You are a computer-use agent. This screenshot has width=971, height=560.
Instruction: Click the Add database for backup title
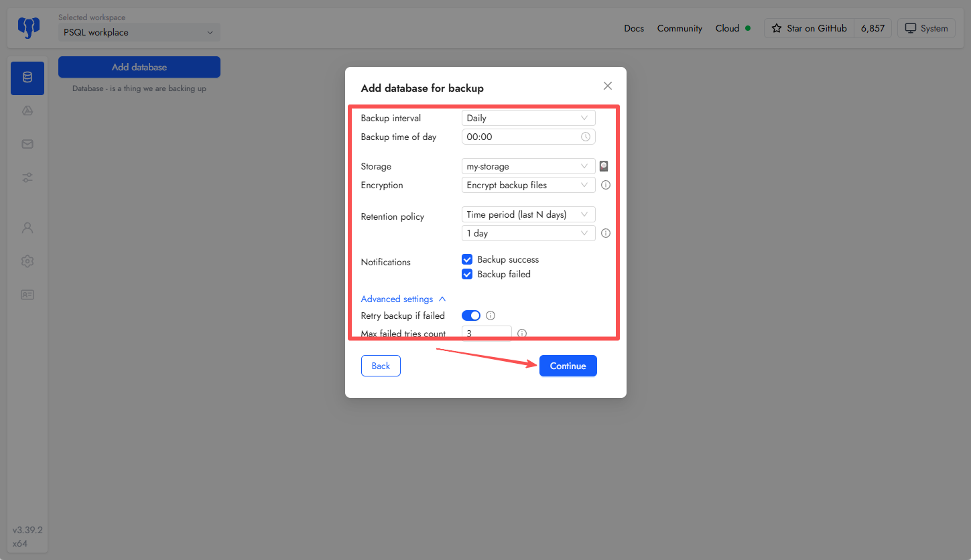pos(422,88)
